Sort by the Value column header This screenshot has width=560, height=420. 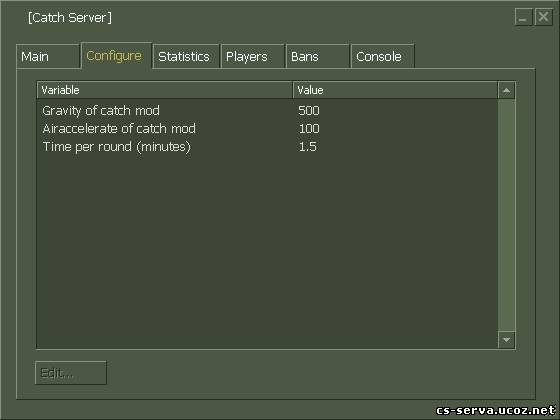[395, 90]
